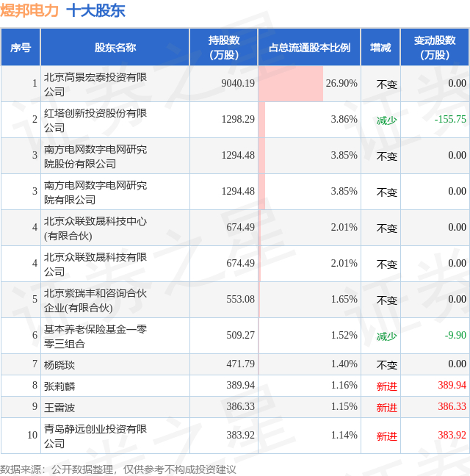
Task: Click the 煜邦电力 title text
Action: (29, 11)
